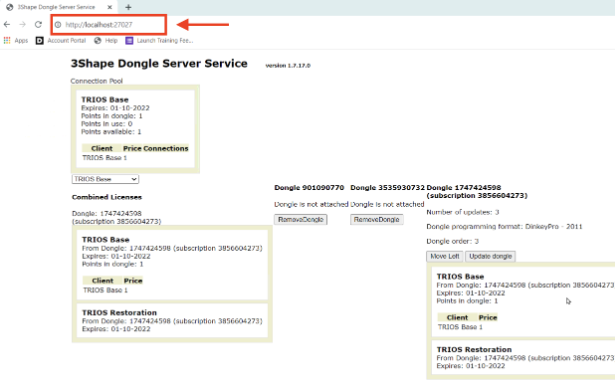Open the Account Portal bookmark

pos(61,40)
